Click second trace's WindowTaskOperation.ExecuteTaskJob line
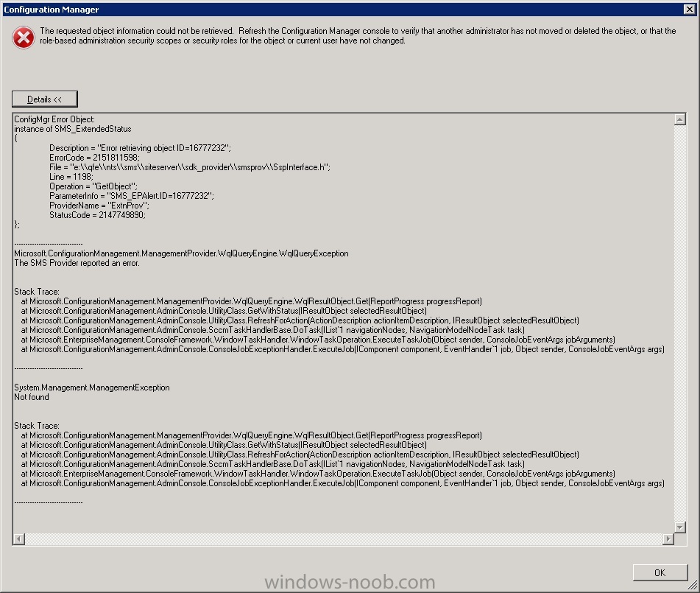 point(318,474)
